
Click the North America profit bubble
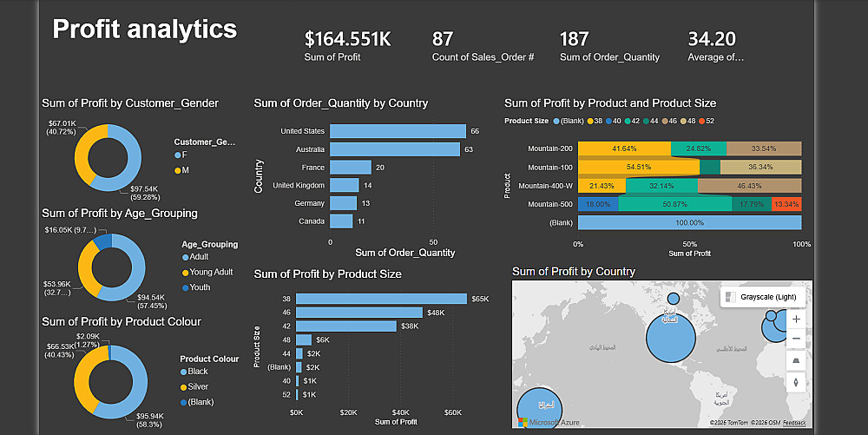[x=670, y=338]
